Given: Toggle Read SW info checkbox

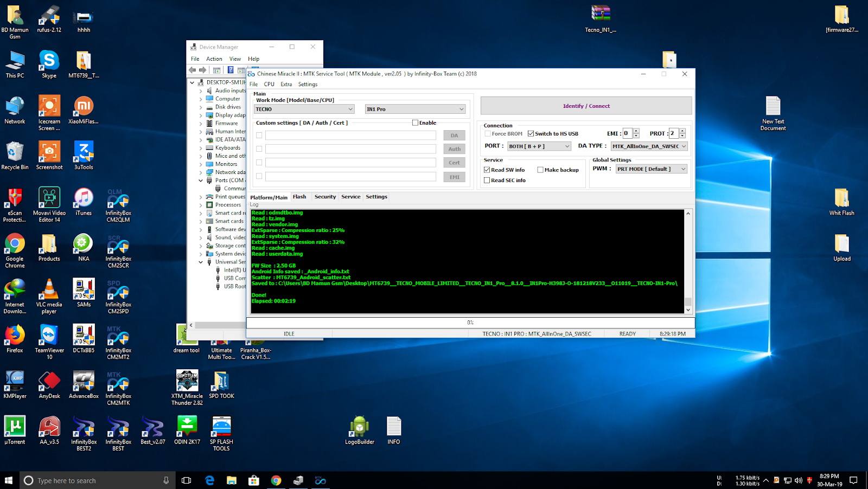Looking at the screenshot, I should (x=487, y=170).
